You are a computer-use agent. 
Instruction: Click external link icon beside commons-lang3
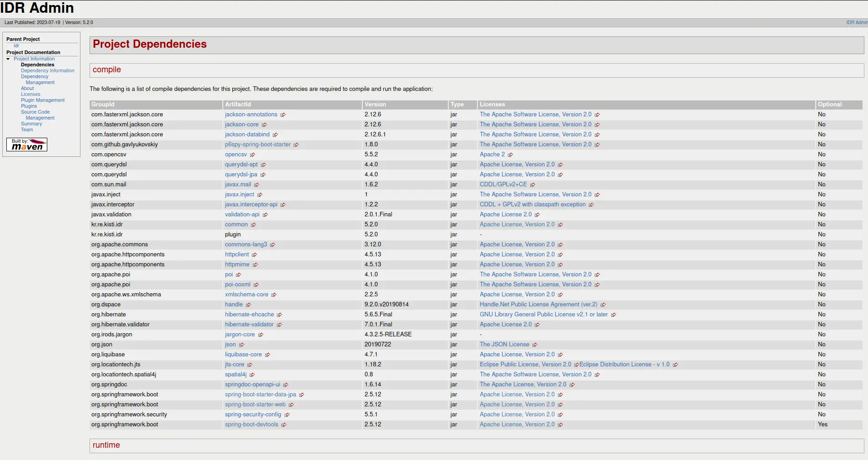point(272,245)
